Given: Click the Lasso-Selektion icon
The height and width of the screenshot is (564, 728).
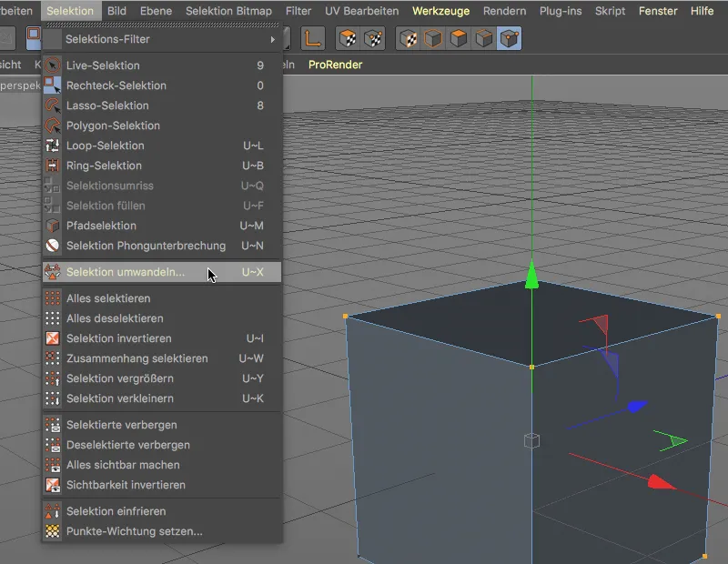Looking at the screenshot, I should tap(53, 106).
